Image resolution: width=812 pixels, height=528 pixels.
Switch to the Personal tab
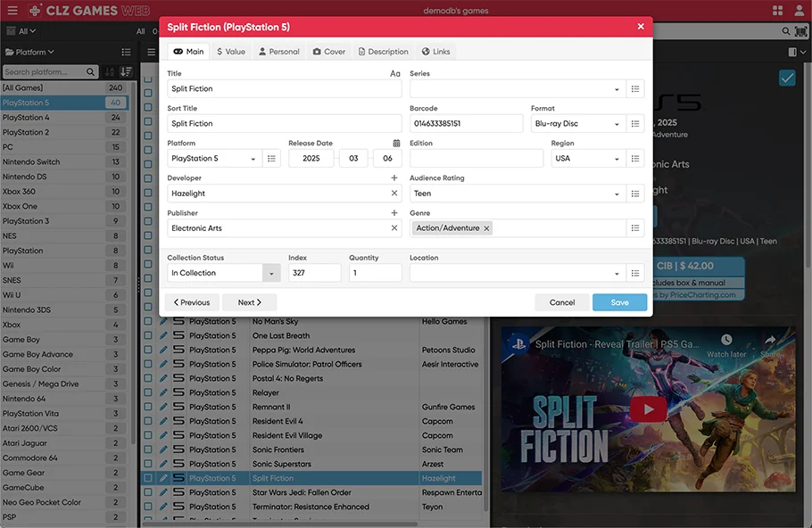tap(279, 51)
